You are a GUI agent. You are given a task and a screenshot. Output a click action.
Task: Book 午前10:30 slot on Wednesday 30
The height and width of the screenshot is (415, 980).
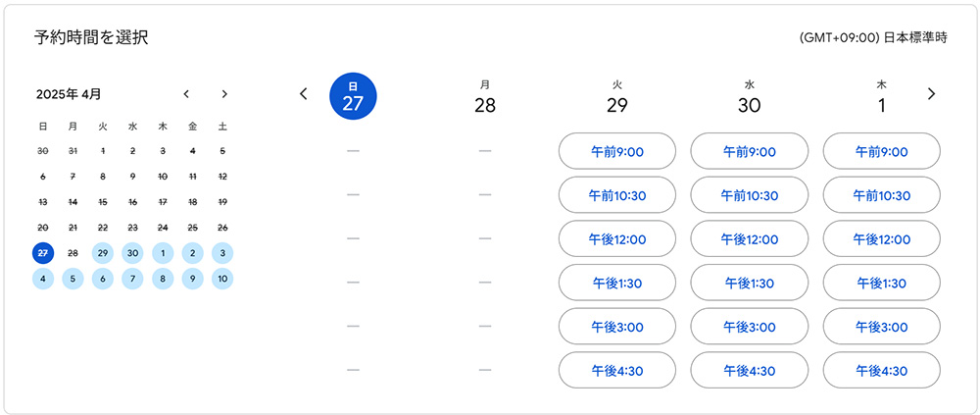(749, 195)
